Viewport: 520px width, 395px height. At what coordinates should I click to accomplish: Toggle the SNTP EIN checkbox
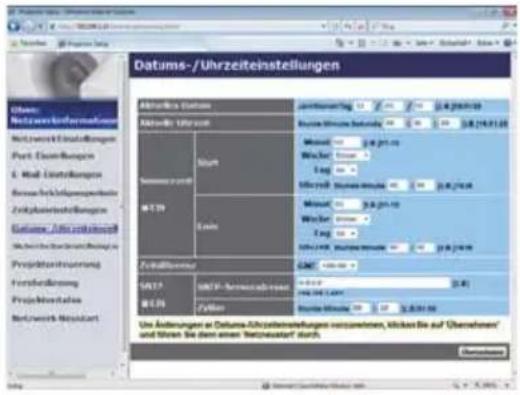point(144,303)
